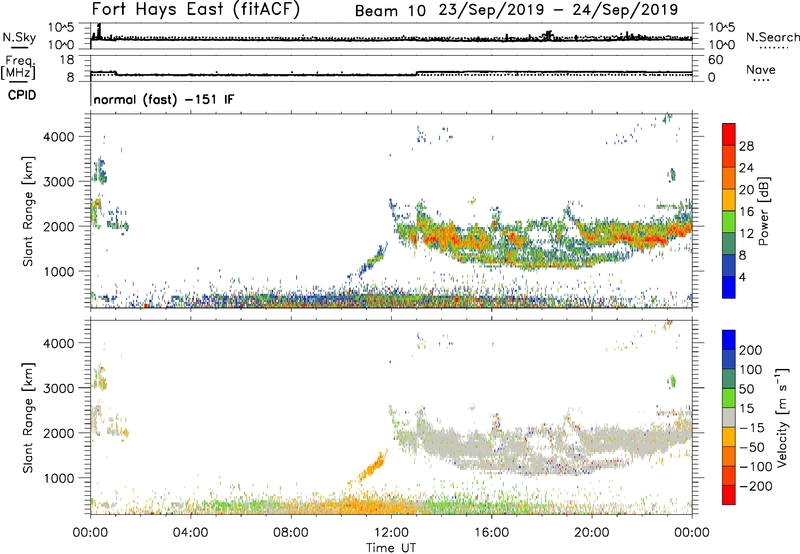Click the '28' tick on the Power scale
The height and width of the screenshot is (554, 800).
click(x=746, y=146)
